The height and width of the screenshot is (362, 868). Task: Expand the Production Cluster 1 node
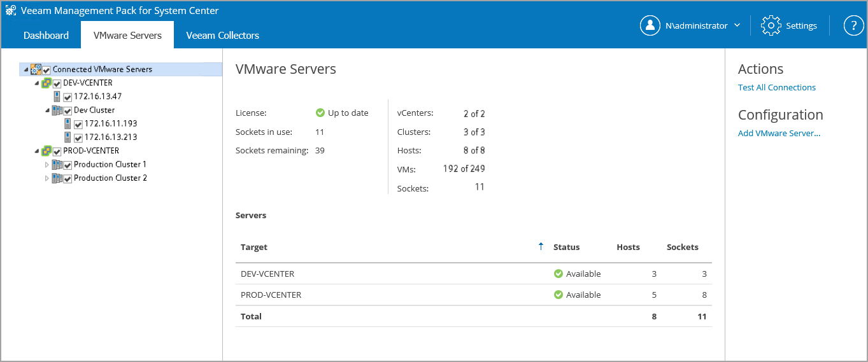coord(46,165)
